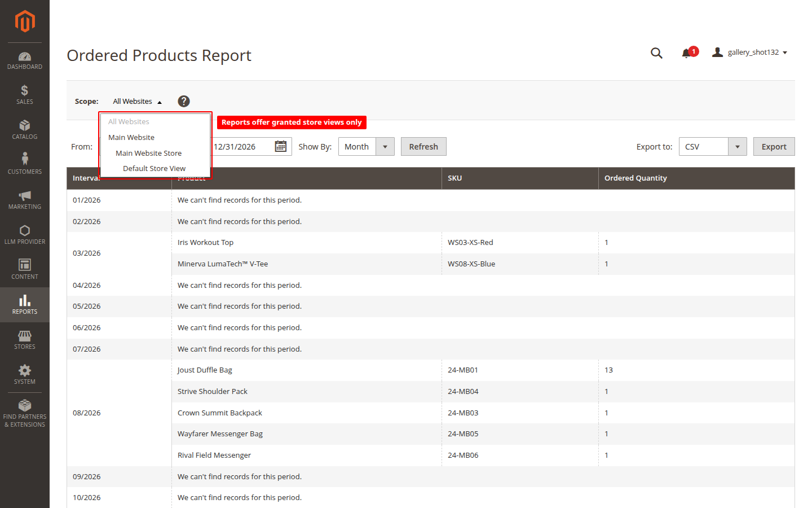
Task: Click the Joust Duffle Bag product cell
Action: pyautogui.click(x=307, y=370)
